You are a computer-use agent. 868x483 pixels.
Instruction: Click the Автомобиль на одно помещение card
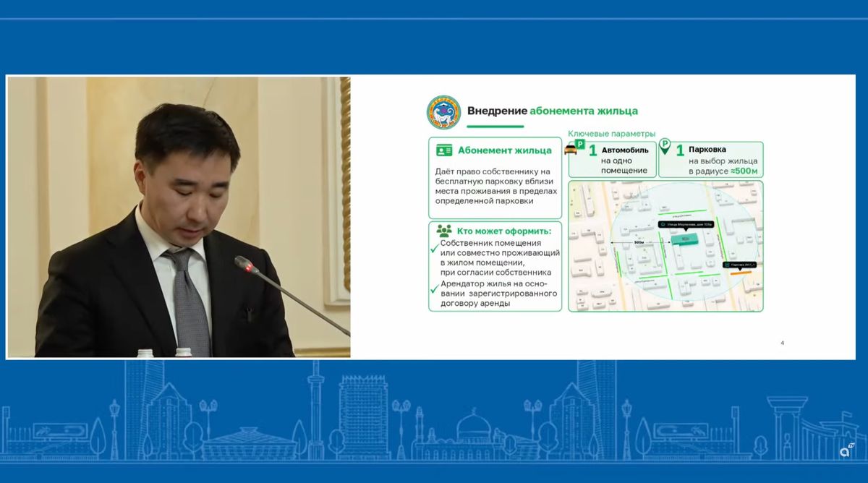click(612, 159)
